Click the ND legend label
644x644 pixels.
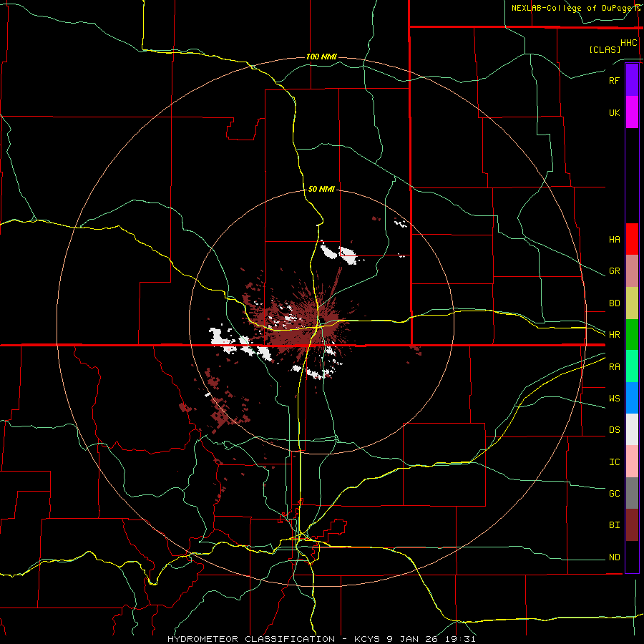(x=614, y=557)
